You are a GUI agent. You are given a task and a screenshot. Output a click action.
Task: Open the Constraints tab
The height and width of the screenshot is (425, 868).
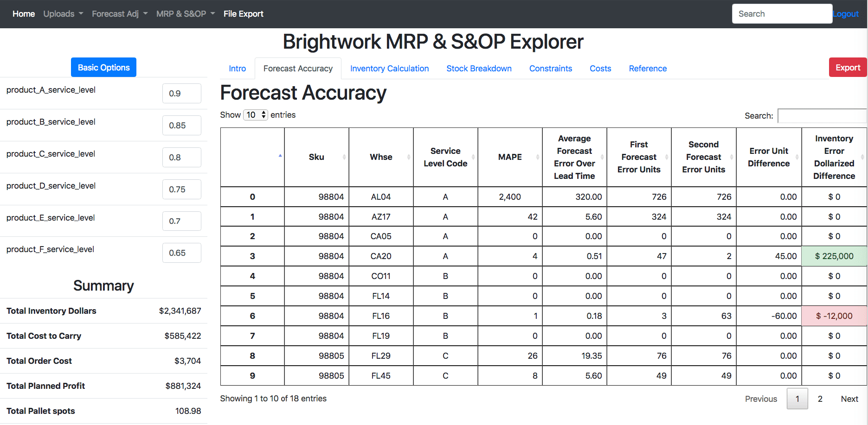pos(551,69)
